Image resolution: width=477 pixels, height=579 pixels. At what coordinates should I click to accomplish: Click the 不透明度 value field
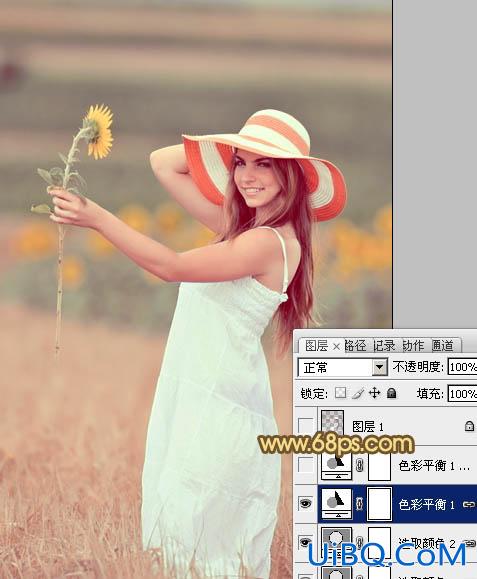(462, 367)
